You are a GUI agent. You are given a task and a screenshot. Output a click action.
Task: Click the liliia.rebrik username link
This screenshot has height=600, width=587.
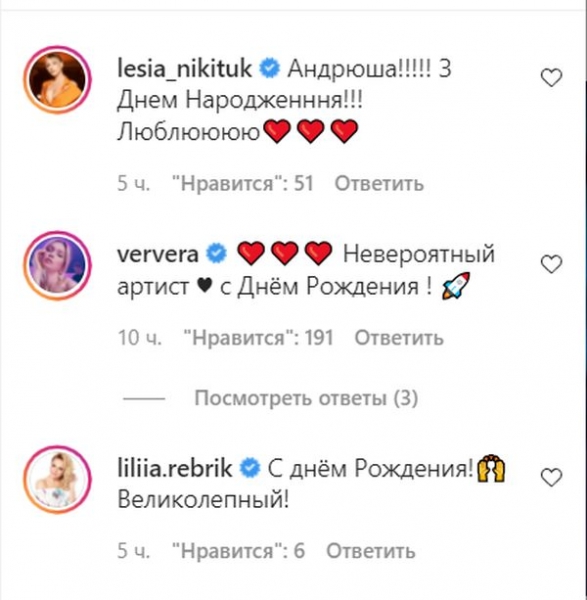point(174,468)
